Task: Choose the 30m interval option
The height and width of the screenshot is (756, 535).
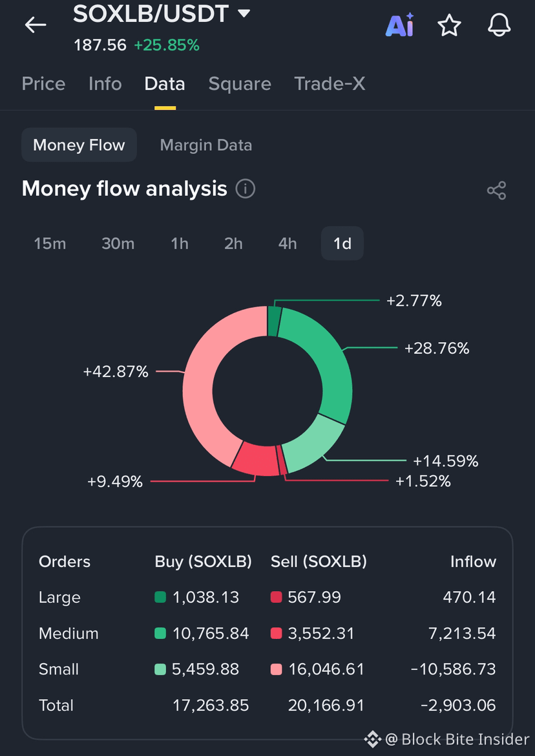Action: pyautogui.click(x=118, y=243)
